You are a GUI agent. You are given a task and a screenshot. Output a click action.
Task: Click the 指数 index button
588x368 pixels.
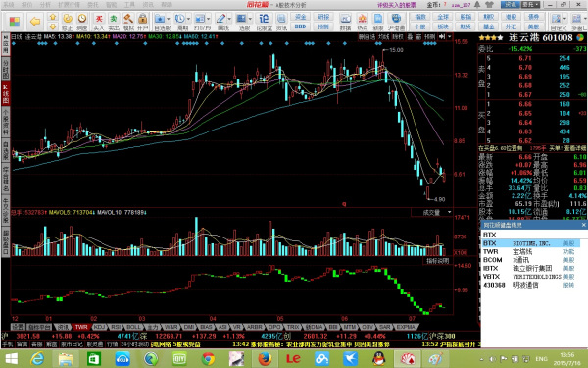[420, 17]
